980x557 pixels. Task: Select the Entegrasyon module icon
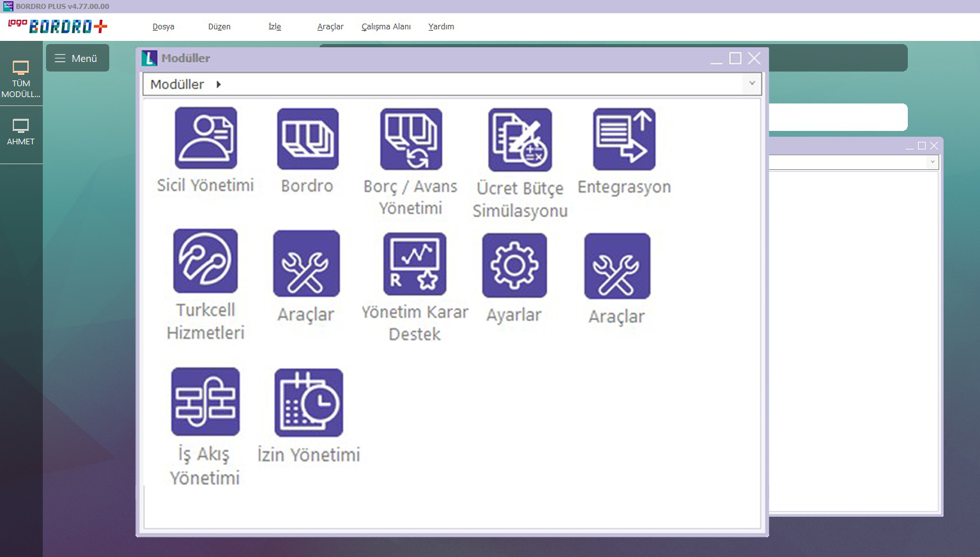click(x=624, y=139)
